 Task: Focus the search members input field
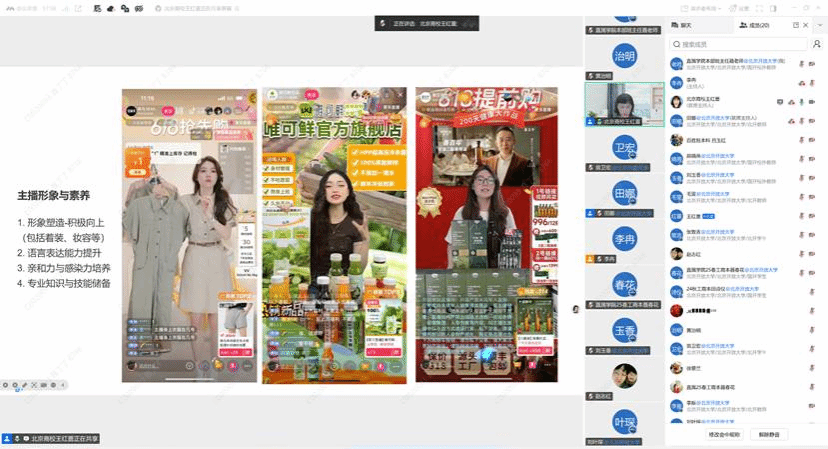pos(739,44)
